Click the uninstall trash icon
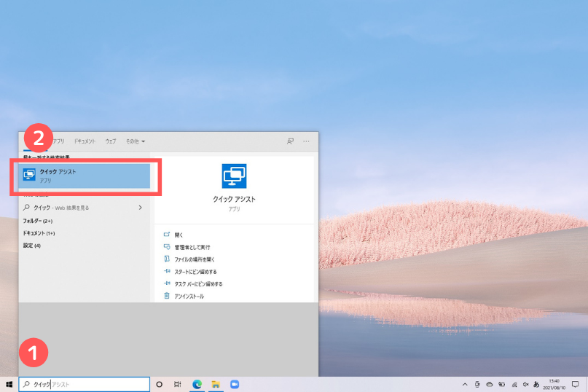This screenshot has height=392, width=588. click(167, 296)
